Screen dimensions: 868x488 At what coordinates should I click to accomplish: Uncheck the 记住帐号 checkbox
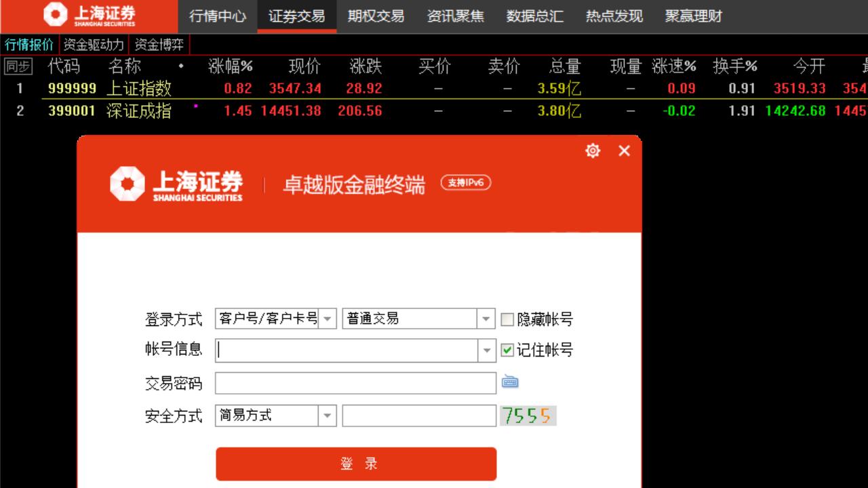tap(507, 350)
